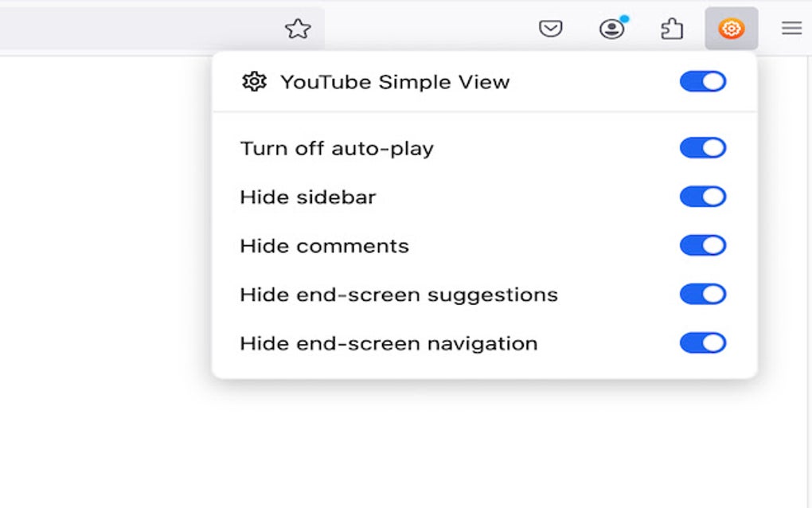Click the gear icon beside YouTube Simple View
812x508 pixels.
coord(254,81)
